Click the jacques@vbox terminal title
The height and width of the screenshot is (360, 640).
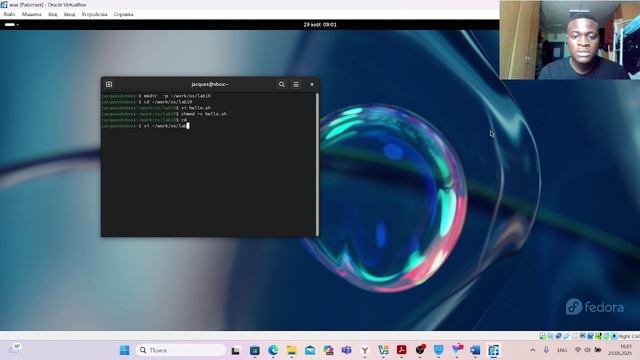click(210, 84)
